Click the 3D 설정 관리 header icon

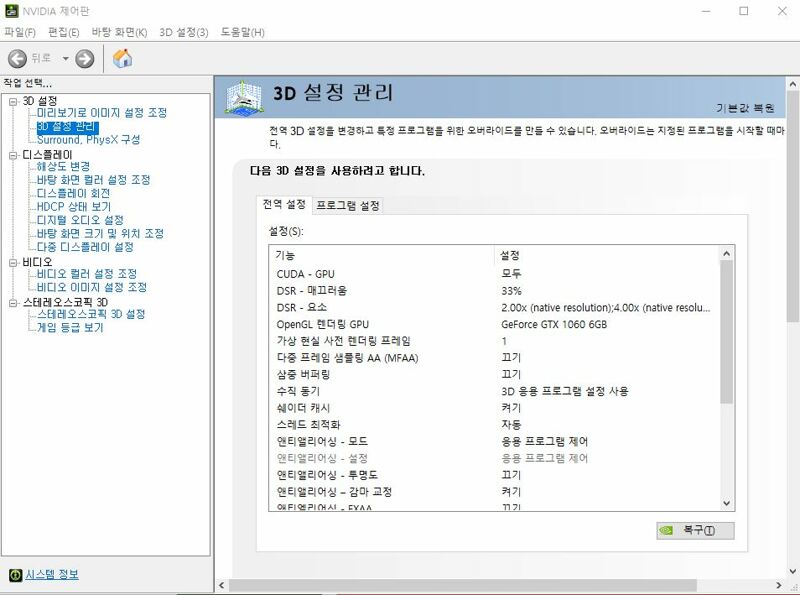(244, 97)
